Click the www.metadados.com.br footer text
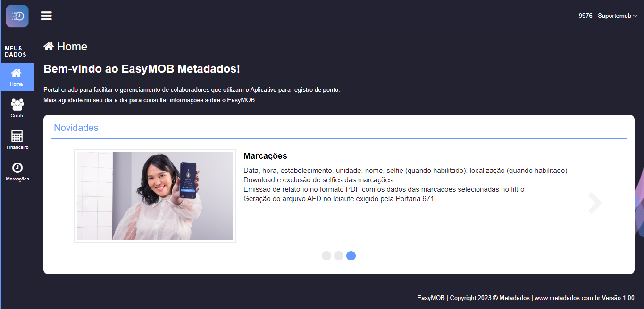Viewport: 644px width, 309px height. pyautogui.click(x=567, y=298)
